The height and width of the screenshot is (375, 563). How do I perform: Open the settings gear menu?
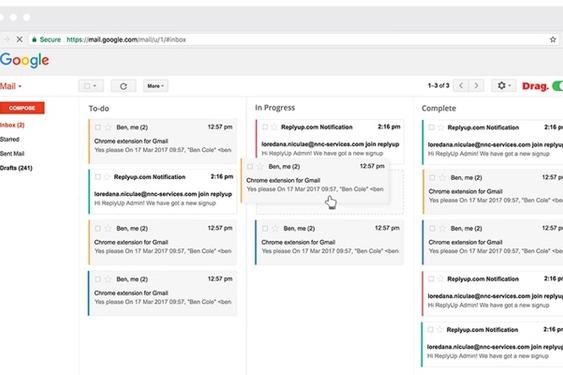click(503, 85)
